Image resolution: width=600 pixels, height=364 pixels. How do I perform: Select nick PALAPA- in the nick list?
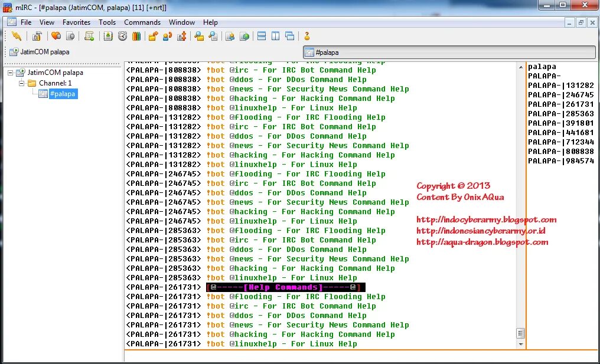coord(544,76)
